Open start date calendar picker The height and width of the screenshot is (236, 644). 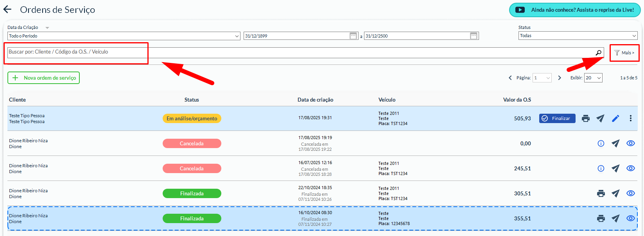pos(353,36)
